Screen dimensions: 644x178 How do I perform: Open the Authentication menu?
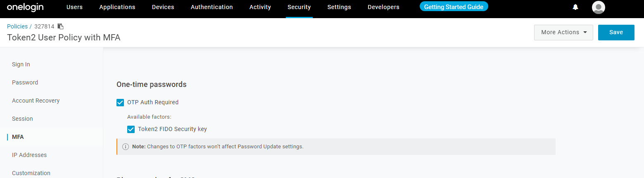[x=211, y=7]
